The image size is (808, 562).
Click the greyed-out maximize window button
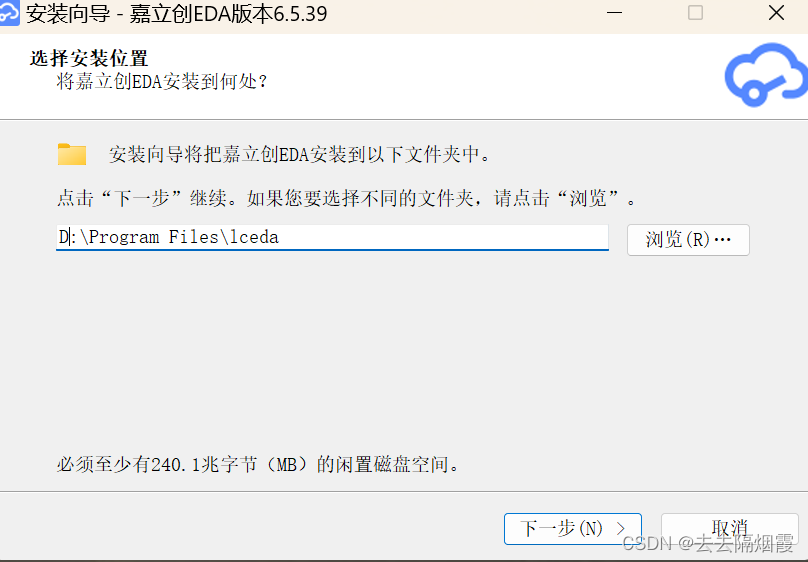[x=695, y=13]
